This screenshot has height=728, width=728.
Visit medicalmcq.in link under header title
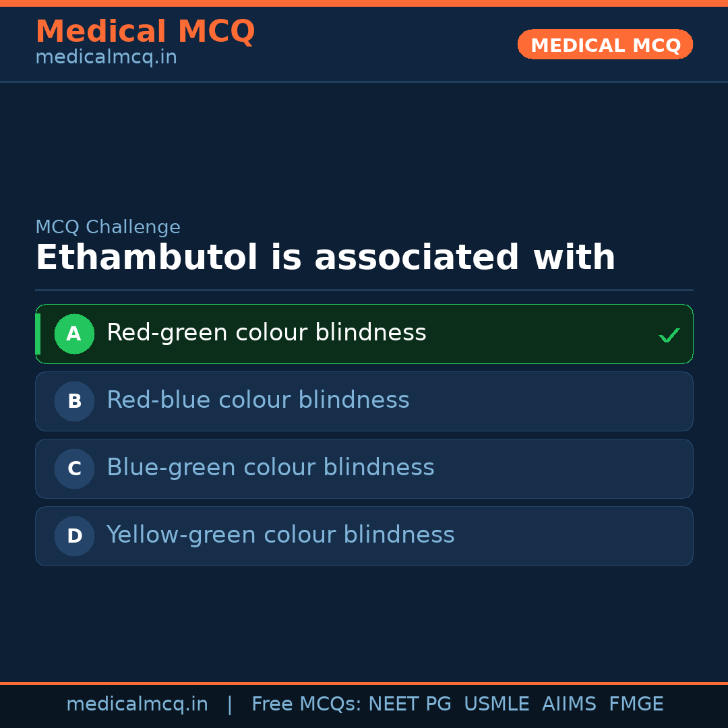pos(106,57)
